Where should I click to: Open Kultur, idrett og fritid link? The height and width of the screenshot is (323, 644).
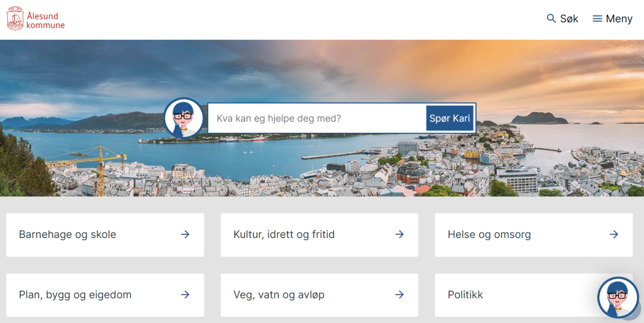point(284,234)
